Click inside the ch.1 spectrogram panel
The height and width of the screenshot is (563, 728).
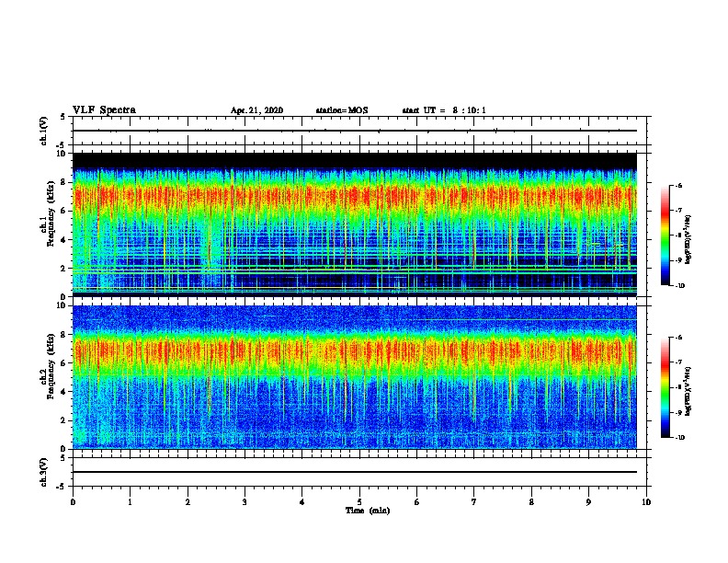tap(355, 224)
